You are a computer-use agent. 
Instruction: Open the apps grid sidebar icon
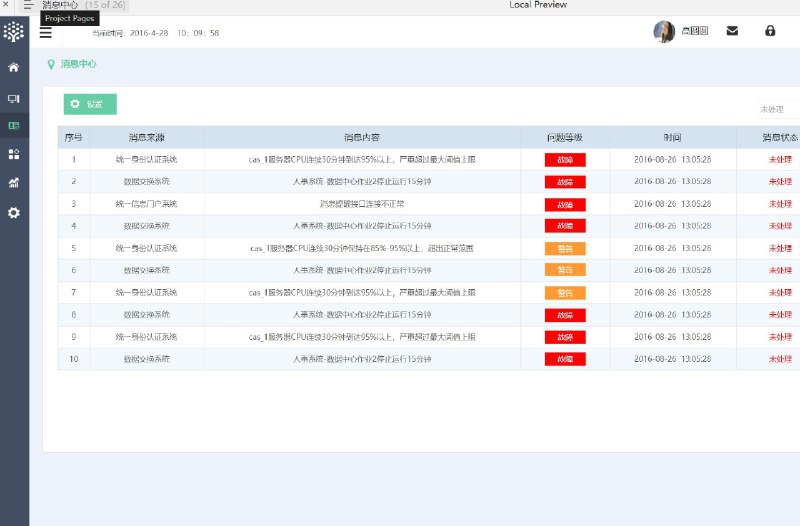pos(14,154)
